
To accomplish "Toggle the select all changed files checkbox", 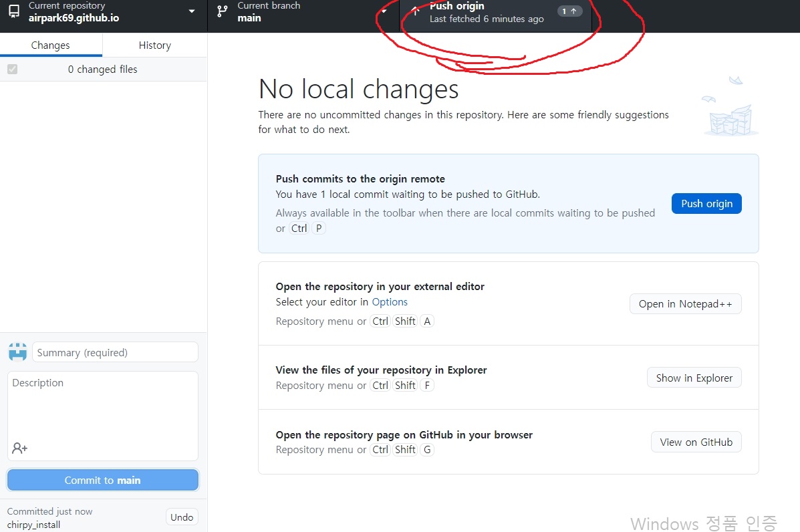I will [12, 69].
